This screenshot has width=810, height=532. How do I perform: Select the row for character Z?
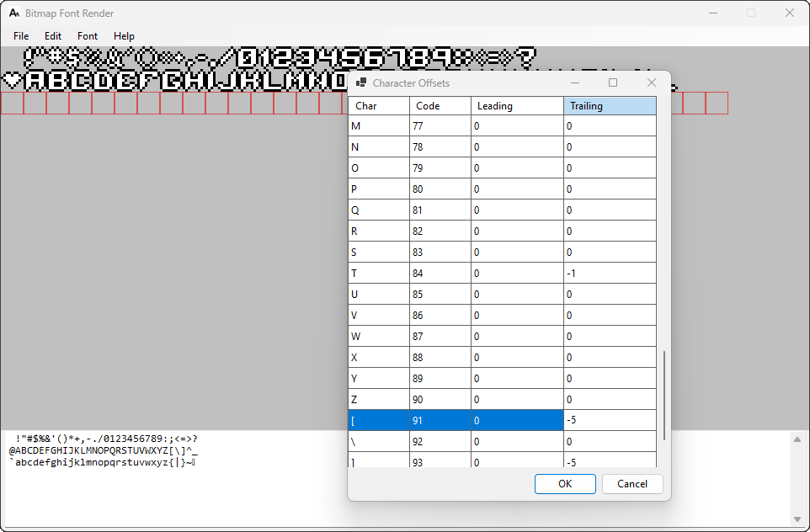pyautogui.click(x=503, y=399)
